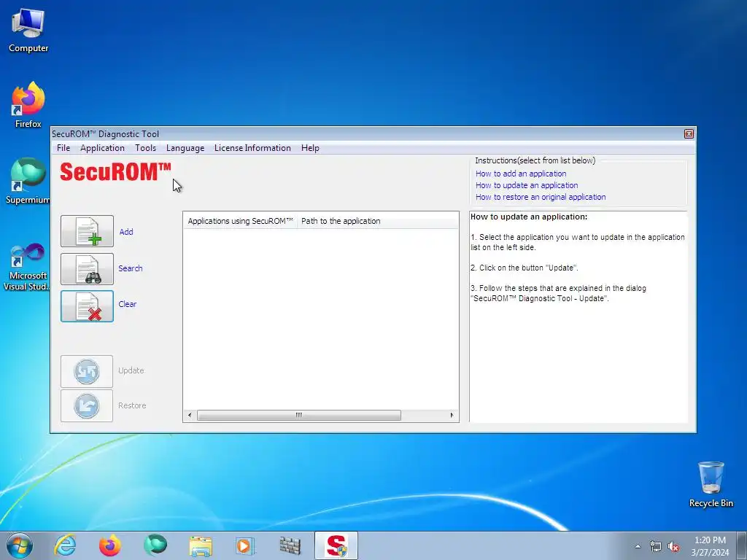
Task: Click the taskbar clock showing 1:20 PM
Action: (x=710, y=546)
